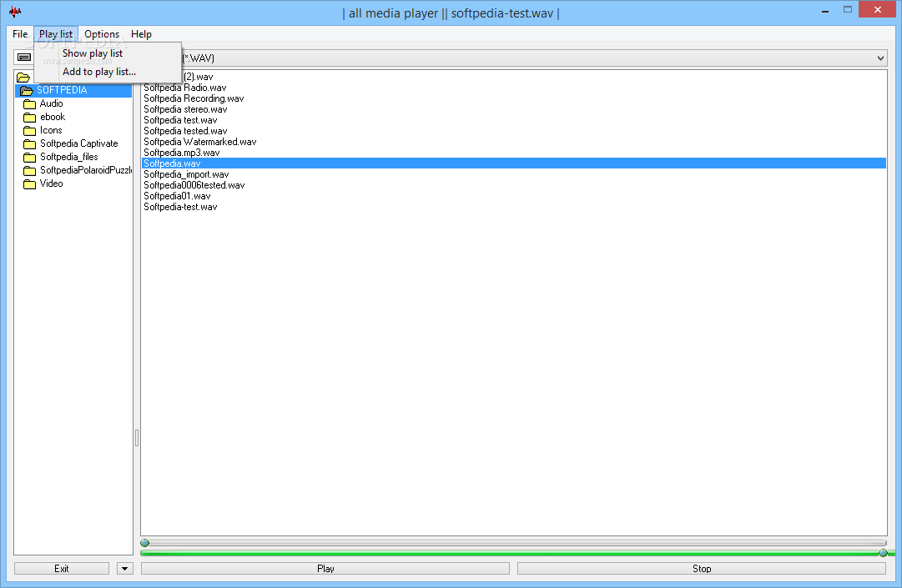The image size is (902, 588).
Task: Select Softpedia Recording.wav
Action: point(194,98)
